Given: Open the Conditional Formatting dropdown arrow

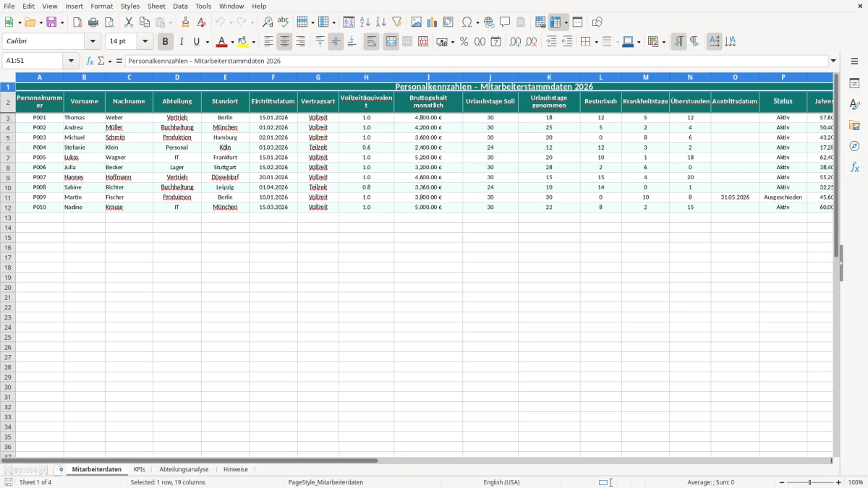Looking at the screenshot, I should click(663, 42).
